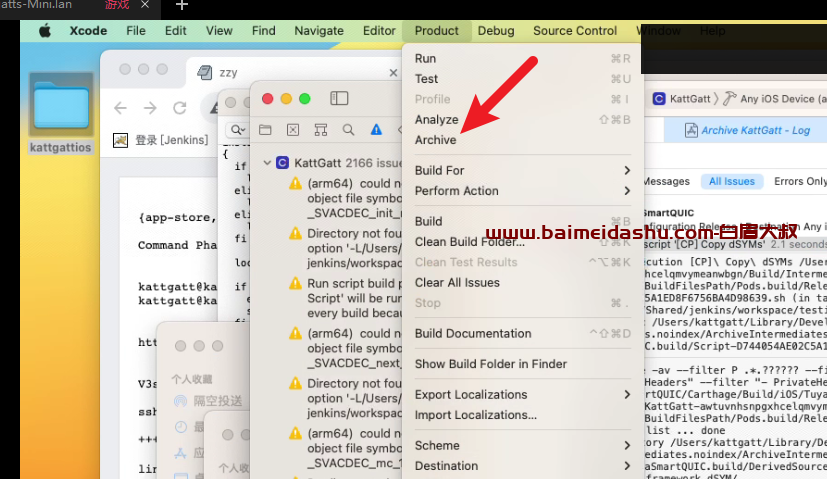Select AirDrop in Finder sidebar

[208, 401]
